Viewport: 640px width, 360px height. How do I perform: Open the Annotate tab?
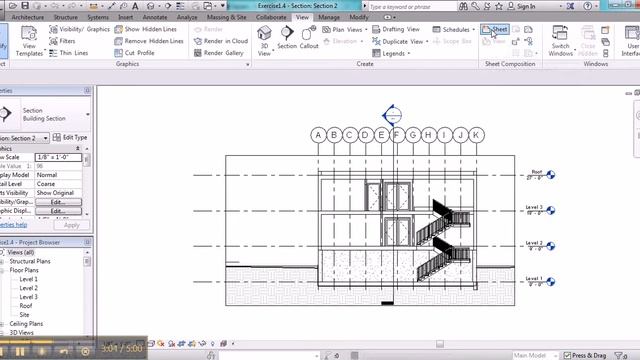click(x=155, y=18)
